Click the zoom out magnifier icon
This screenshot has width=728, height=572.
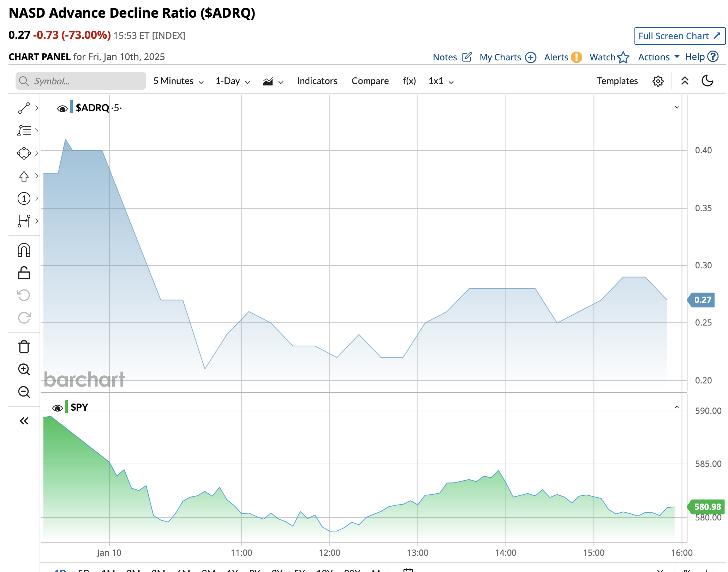click(24, 392)
